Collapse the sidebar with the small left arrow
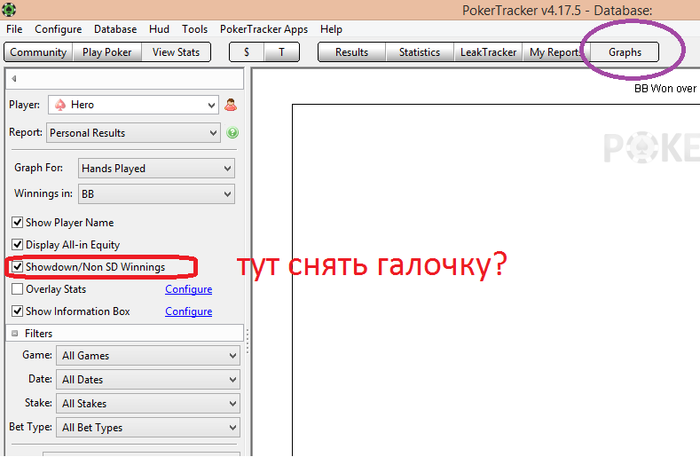The height and width of the screenshot is (457, 700). tap(14, 79)
